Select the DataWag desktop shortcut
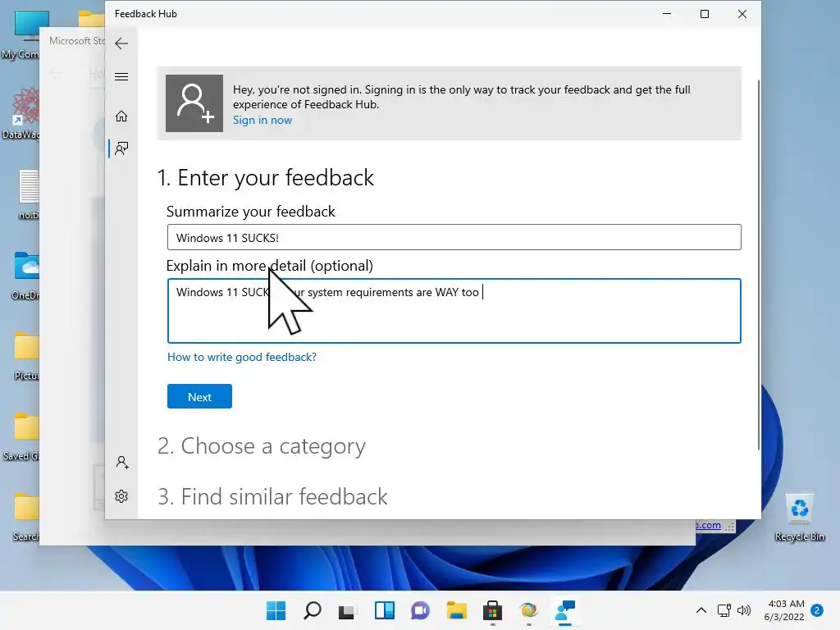The image size is (840, 630). [x=21, y=113]
